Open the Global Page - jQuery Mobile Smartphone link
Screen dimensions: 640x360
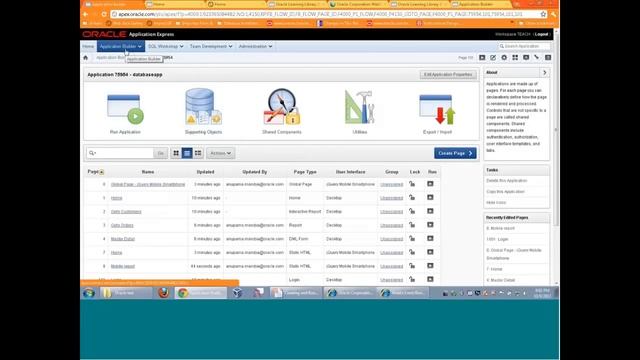coord(148,184)
